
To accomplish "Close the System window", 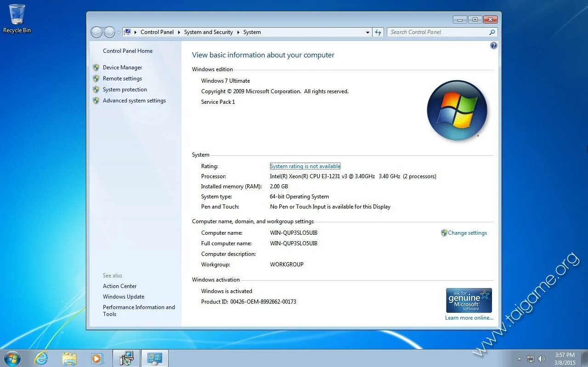I will click(490, 20).
